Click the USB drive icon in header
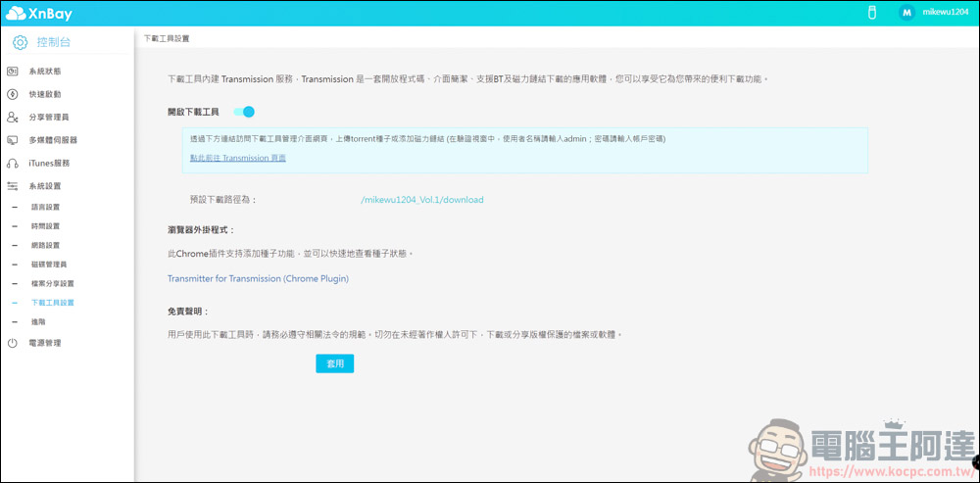The height and width of the screenshot is (483, 980). coord(869,13)
